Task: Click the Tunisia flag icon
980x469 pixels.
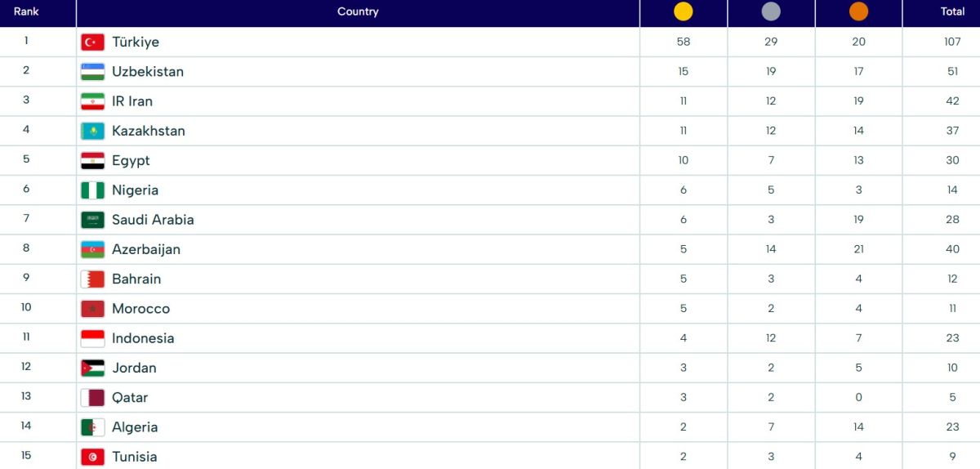Action: [x=92, y=457]
